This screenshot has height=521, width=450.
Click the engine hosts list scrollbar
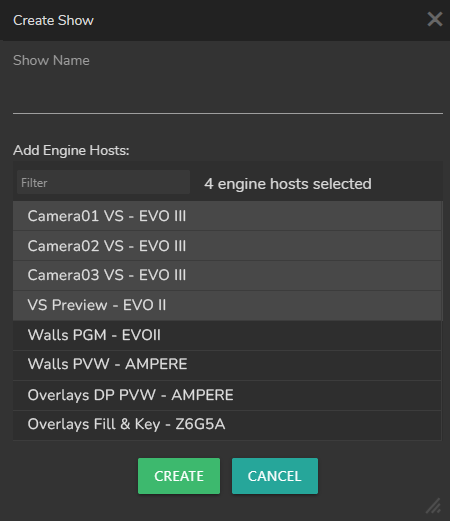click(x=442, y=320)
